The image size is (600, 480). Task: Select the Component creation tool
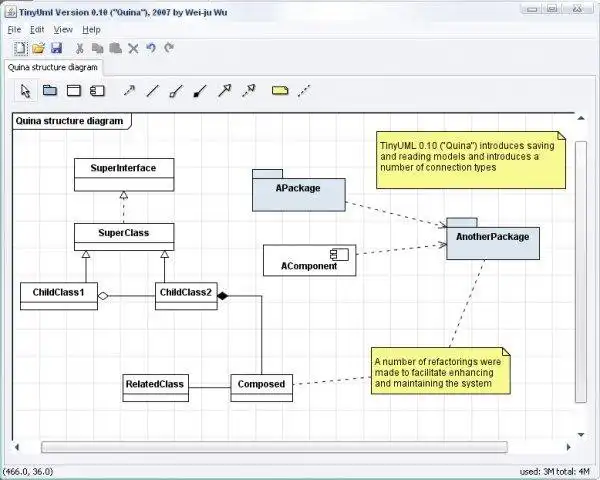[97, 91]
